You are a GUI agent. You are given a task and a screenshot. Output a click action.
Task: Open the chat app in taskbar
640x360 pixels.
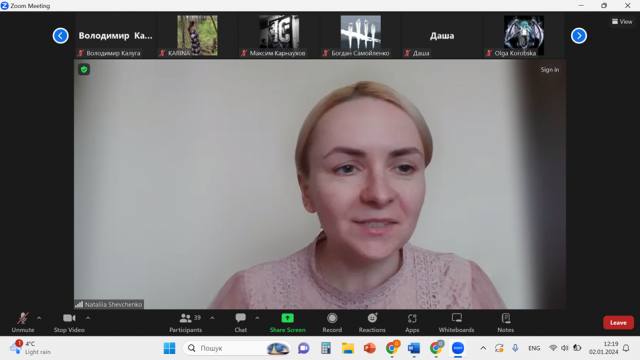click(303, 348)
